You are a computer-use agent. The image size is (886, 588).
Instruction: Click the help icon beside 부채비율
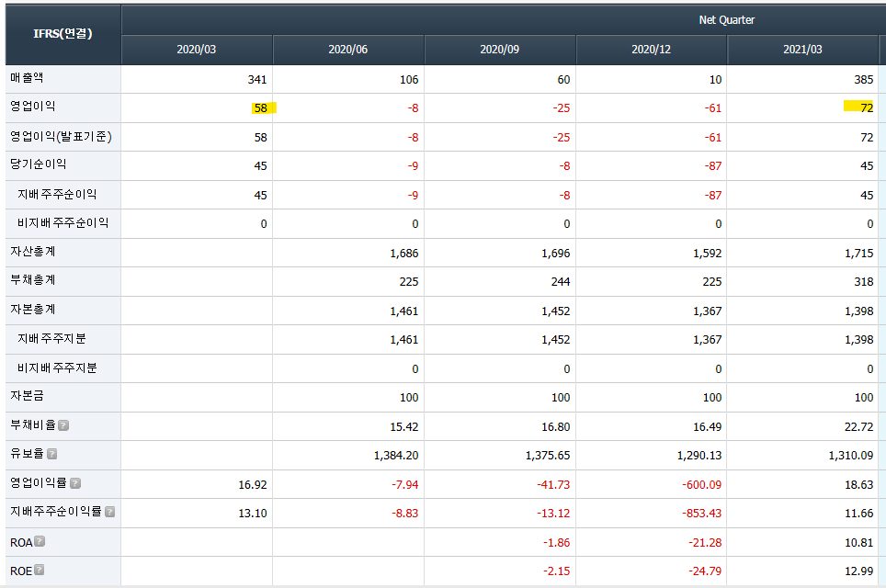pyautogui.click(x=63, y=425)
